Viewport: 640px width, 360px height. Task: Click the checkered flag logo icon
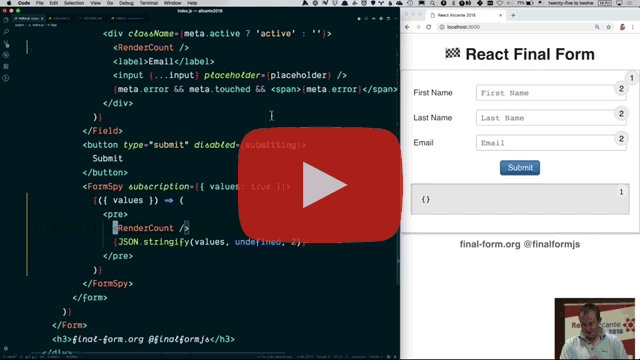pos(453,53)
